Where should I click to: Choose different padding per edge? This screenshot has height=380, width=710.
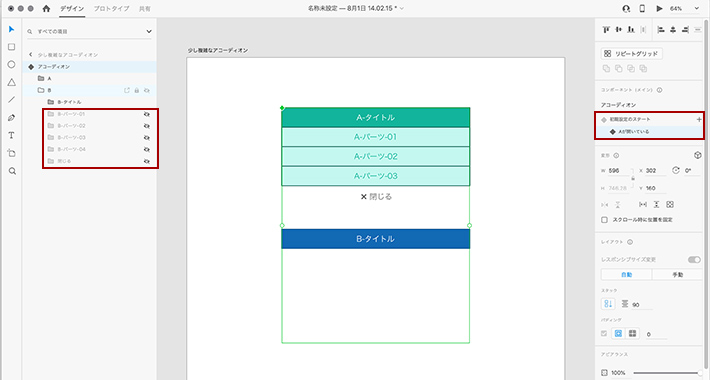(633, 334)
